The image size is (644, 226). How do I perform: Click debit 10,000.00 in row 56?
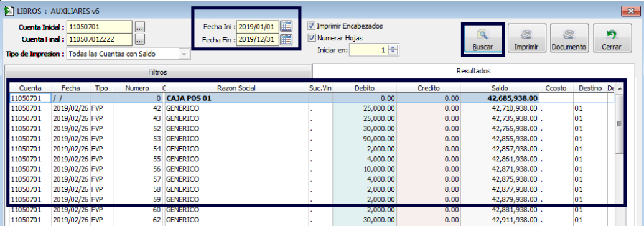coord(379,169)
